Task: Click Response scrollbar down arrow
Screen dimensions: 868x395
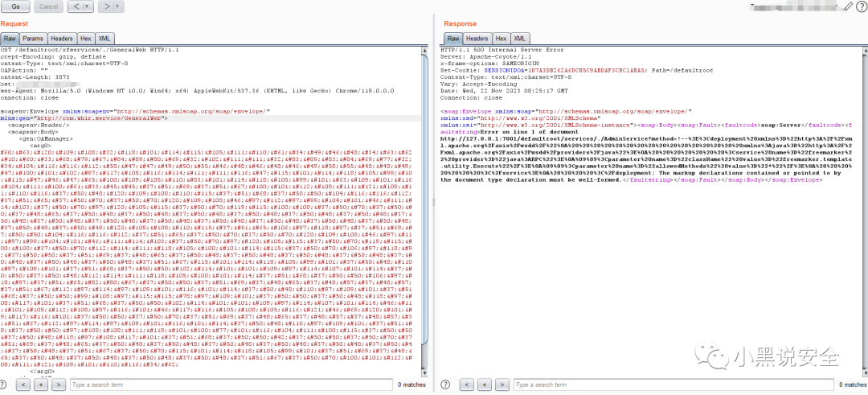Action: 864,373
